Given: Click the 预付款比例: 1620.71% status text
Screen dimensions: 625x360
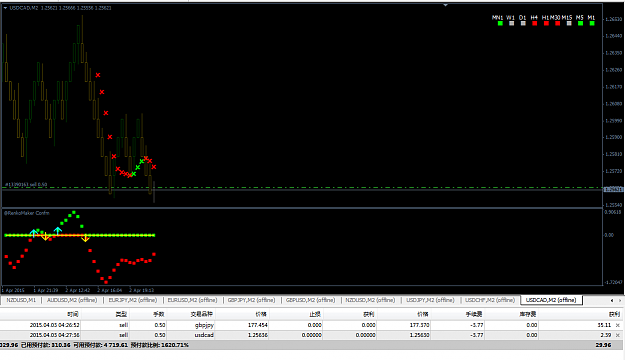Looking at the screenshot, I should click(159, 345).
